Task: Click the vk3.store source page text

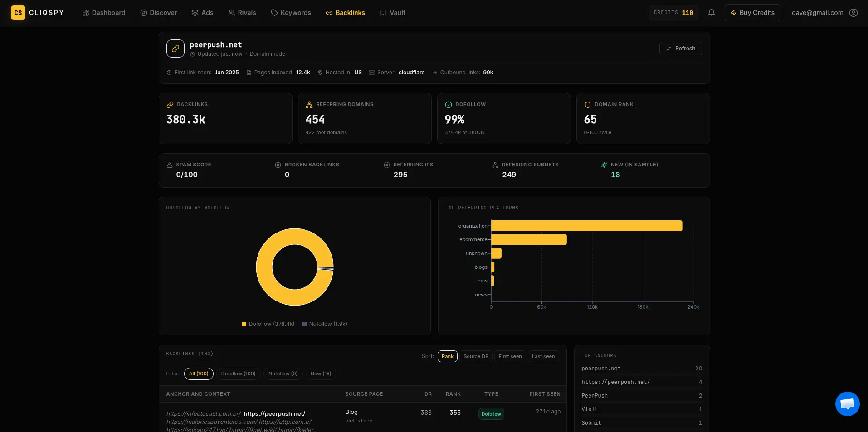Action: coord(359,421)
